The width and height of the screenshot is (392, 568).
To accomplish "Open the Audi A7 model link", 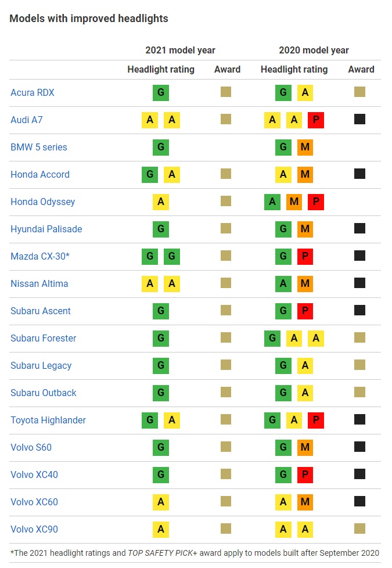I will 27,120.
